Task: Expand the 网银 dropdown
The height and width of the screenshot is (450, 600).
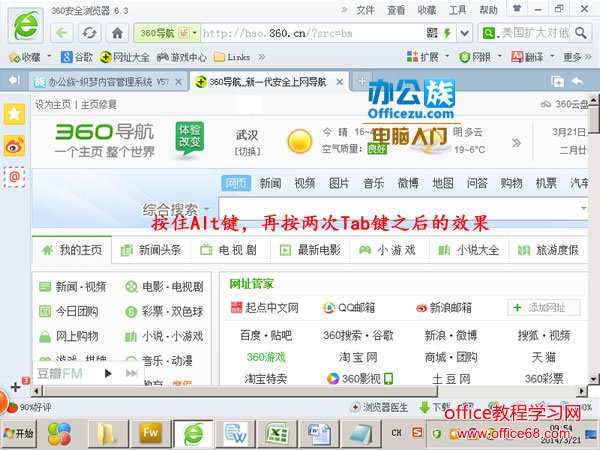Action: tap(499, 57)
